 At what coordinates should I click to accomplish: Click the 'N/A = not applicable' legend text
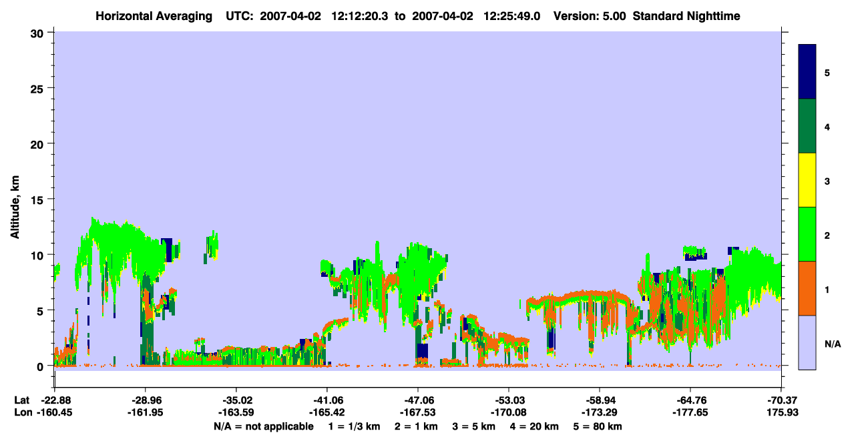tap(263, 426)
